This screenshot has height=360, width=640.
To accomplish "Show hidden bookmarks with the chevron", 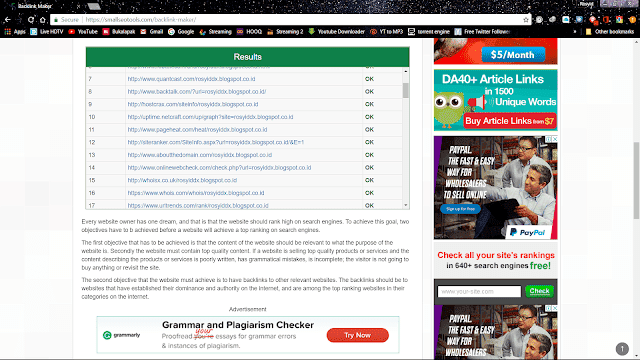I will (x=575, y=31).
